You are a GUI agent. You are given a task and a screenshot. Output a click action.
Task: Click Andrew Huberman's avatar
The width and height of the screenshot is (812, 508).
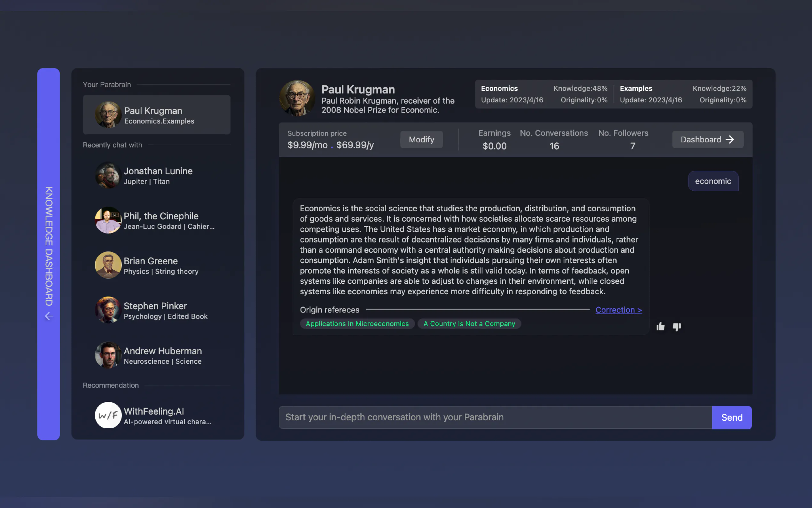(108, 355)
